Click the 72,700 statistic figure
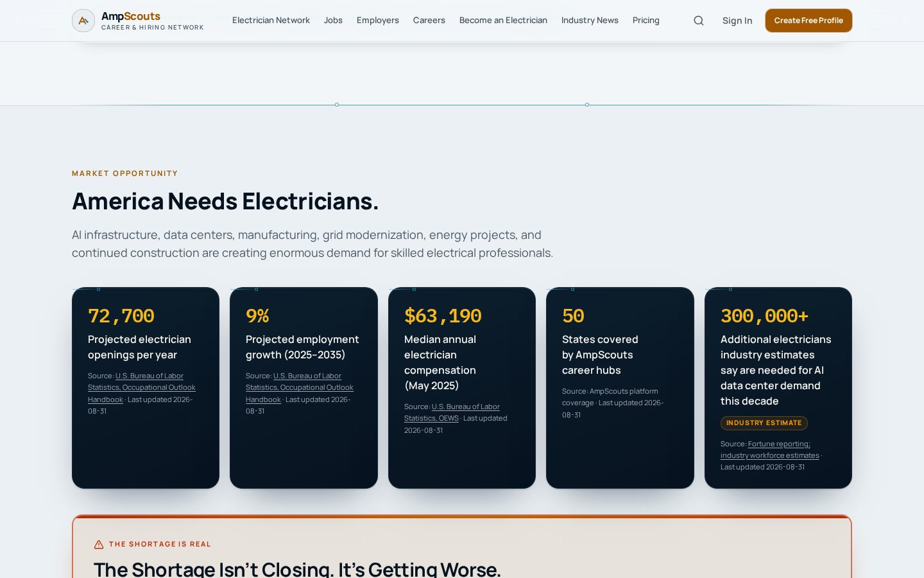 [x=121, y=316]
